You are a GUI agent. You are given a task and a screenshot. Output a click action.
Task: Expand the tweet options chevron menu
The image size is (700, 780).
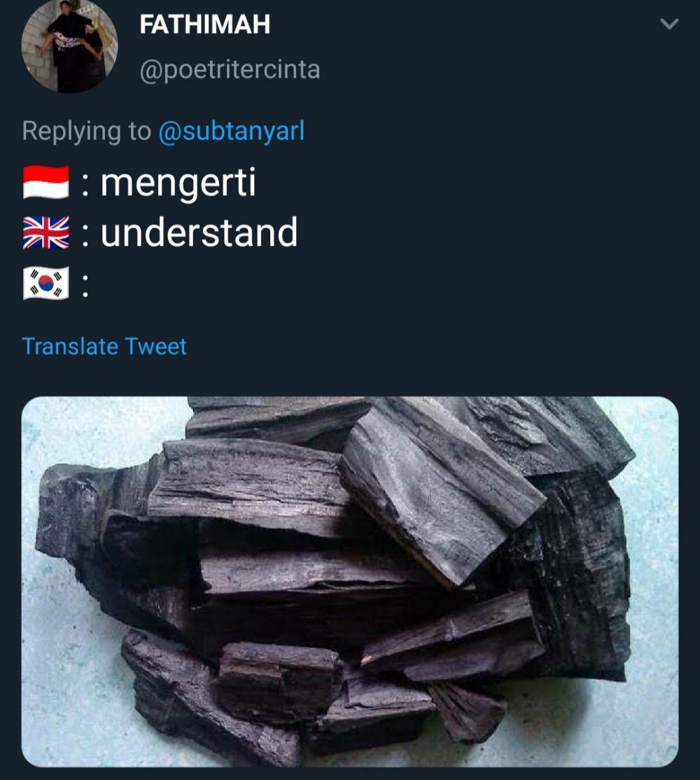tap(669, 24)
